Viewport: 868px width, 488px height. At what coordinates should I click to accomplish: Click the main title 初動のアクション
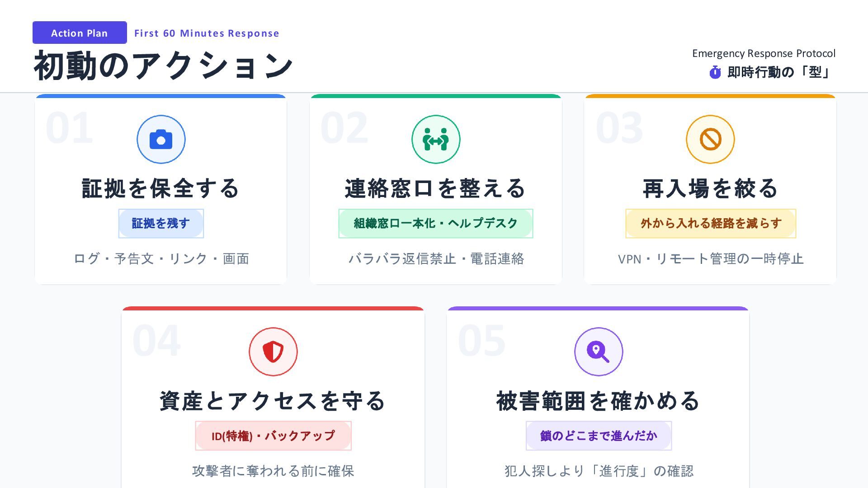(164, 66)
